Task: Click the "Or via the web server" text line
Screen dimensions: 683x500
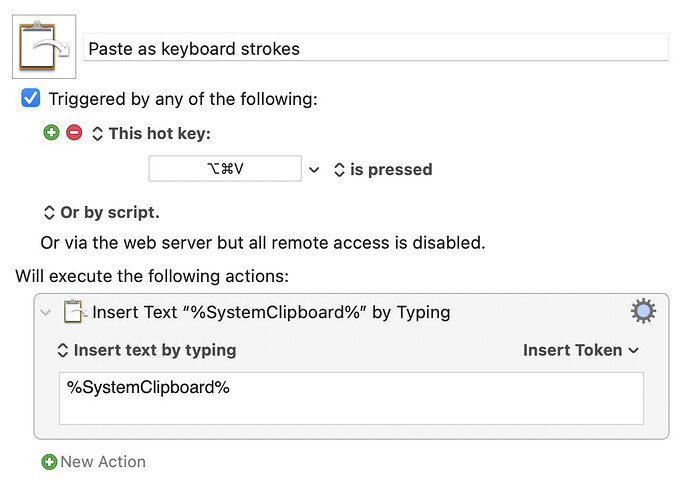Action: (x=262, y=242)
